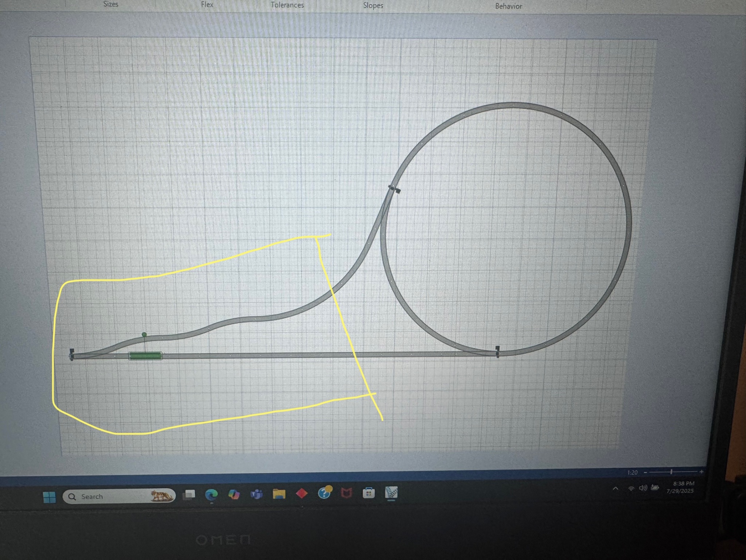Click the battery tray icon
The image size is (746, 560).
655,487
